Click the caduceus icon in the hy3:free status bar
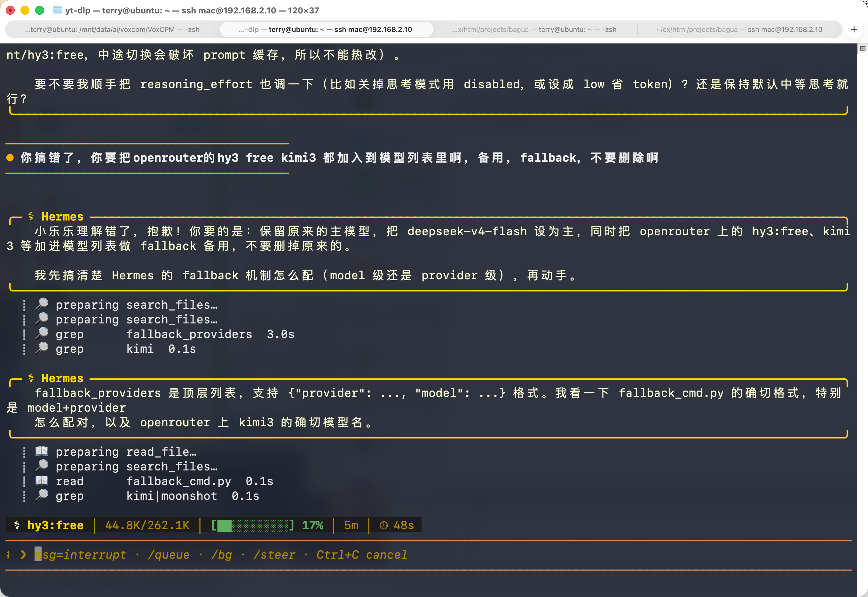868x597 pixels. tap(17, 525)
